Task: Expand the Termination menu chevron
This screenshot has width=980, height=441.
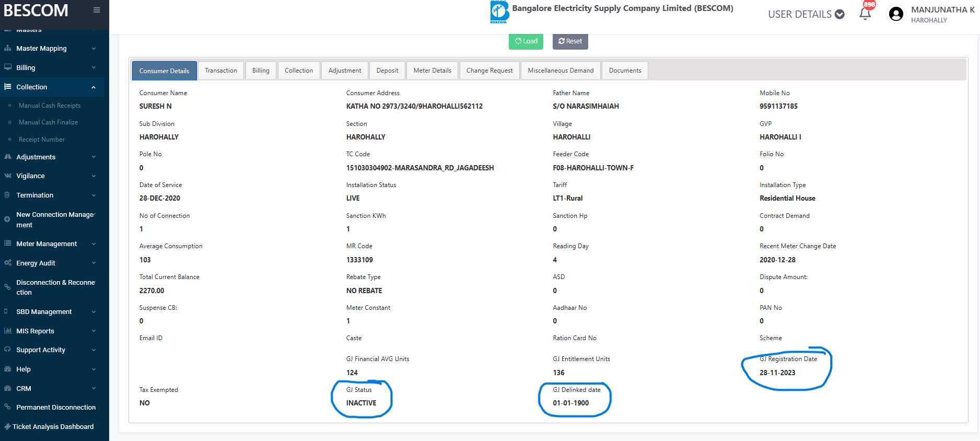Action: click(94, 195)
